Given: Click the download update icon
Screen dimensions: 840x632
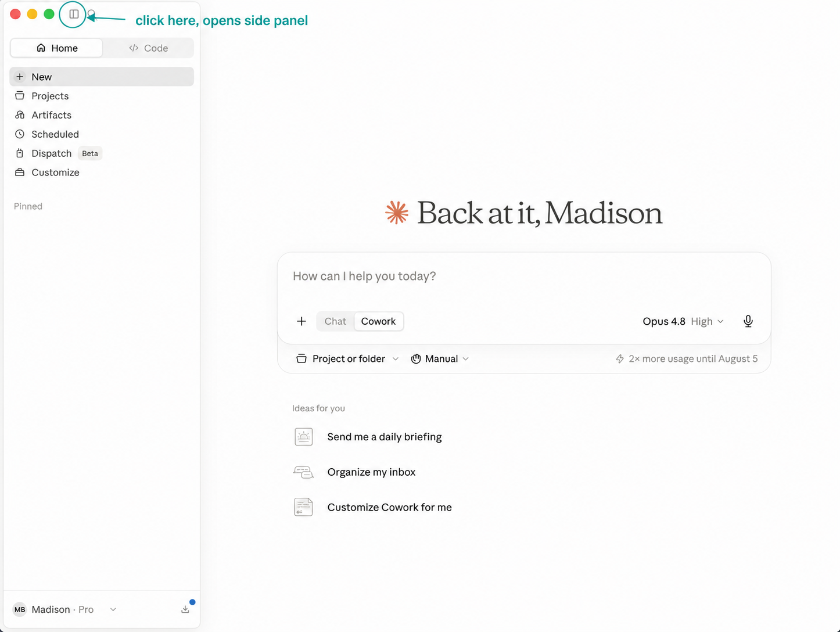Looking at the screenshot, I should click(185, 609).
